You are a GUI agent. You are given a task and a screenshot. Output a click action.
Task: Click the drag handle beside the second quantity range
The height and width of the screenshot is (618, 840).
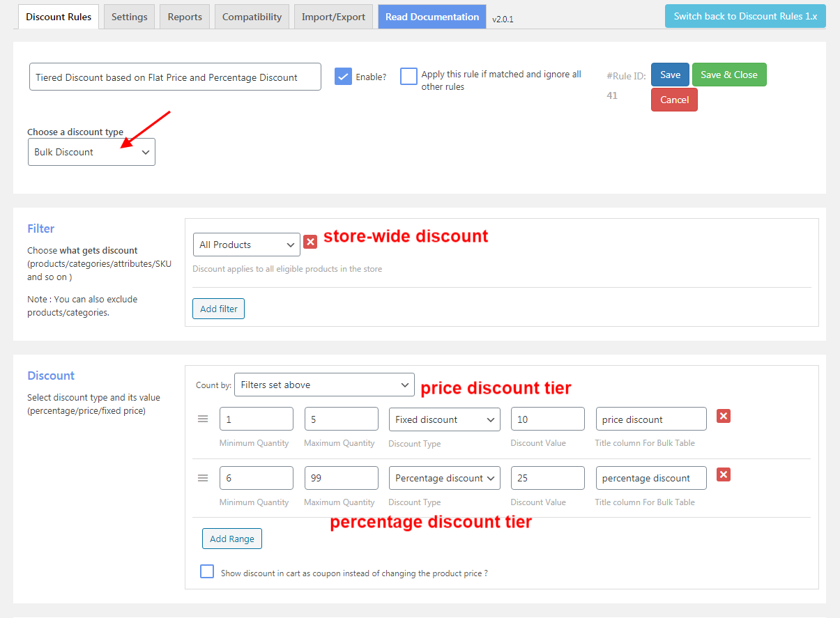coord(203,477)
